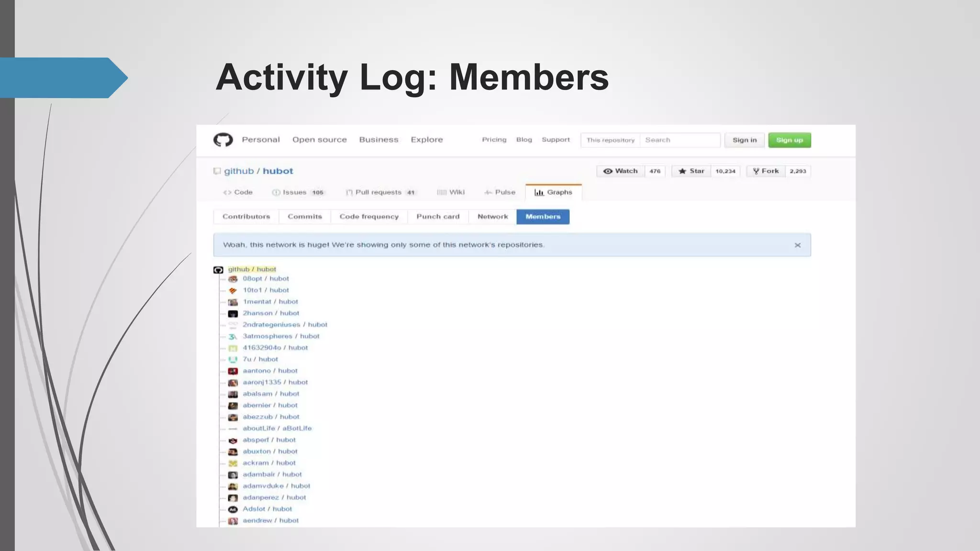980x551 pixels.
Task: Click the This repository search scope label
Action: pos(611,140)
